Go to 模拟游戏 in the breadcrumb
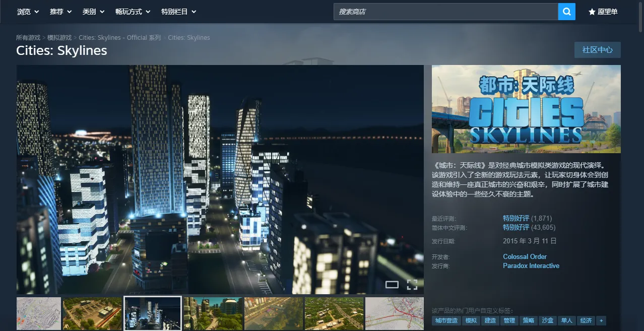The height and width of the screenshot is (331, 644). (x=59, y=38)
